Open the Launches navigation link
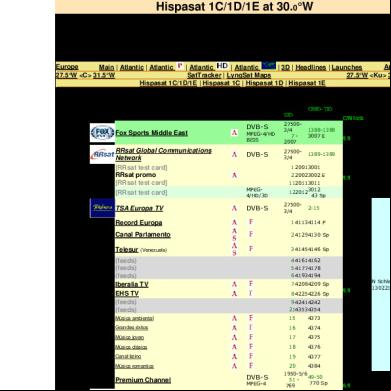The height and width of the screenshot is (391, 391). pos(347,67)
